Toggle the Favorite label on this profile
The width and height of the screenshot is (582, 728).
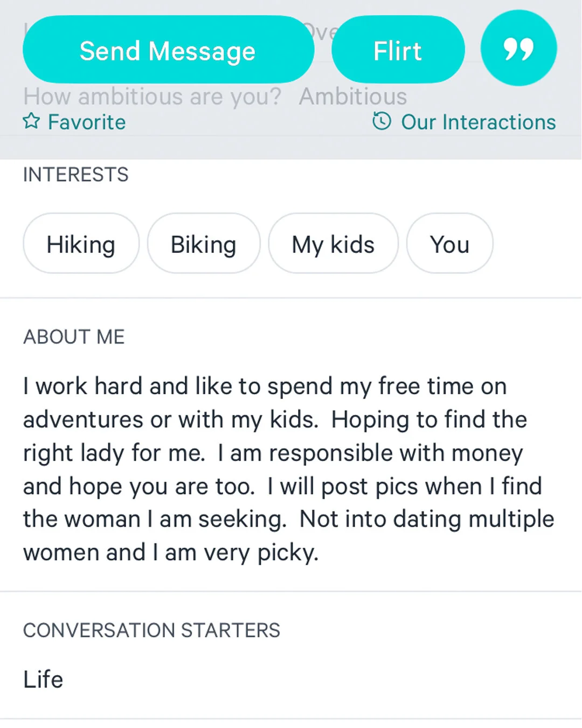pos(87,122)
